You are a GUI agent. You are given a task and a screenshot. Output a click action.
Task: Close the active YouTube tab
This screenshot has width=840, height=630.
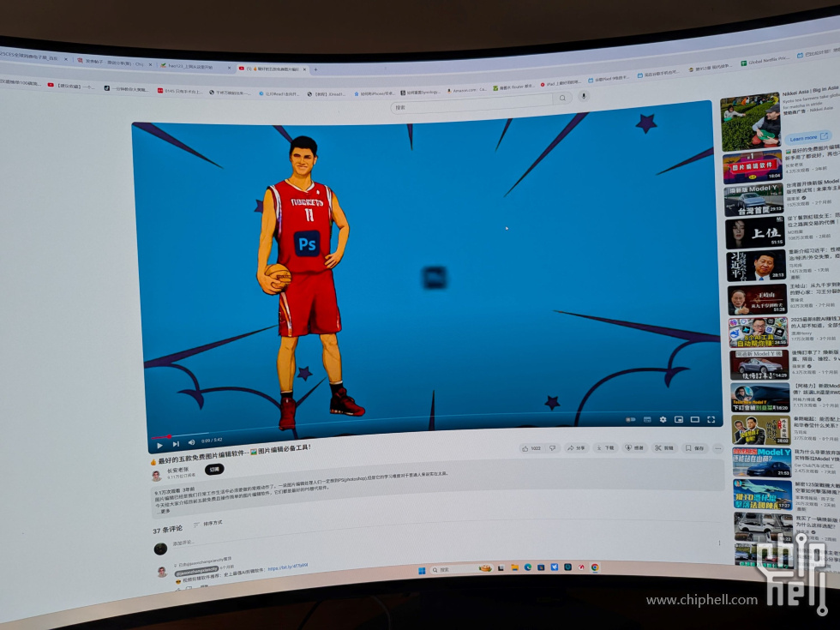coord(305,69)
